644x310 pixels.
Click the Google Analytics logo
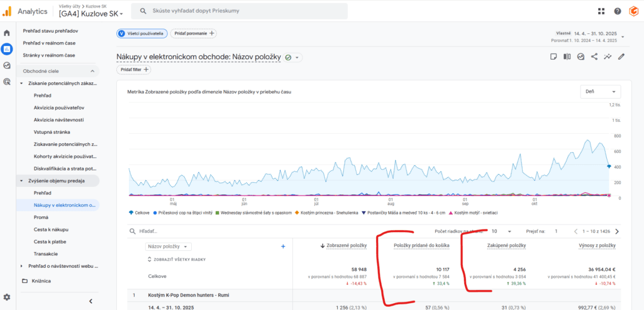[7, 11]
